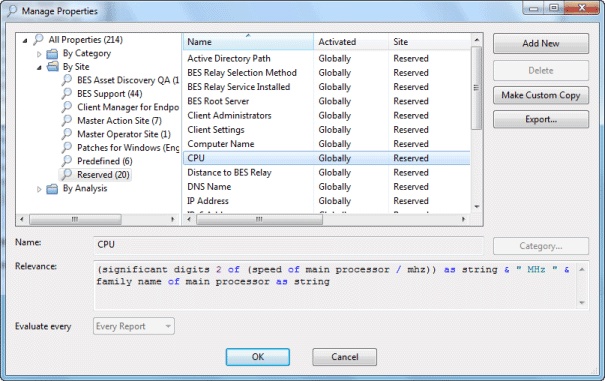Image resolution: width=605 pixels, height=381 pixels.
Task: Click the BES Asset Discovery QA magnifier icon
Action: (x=67, y=80)
